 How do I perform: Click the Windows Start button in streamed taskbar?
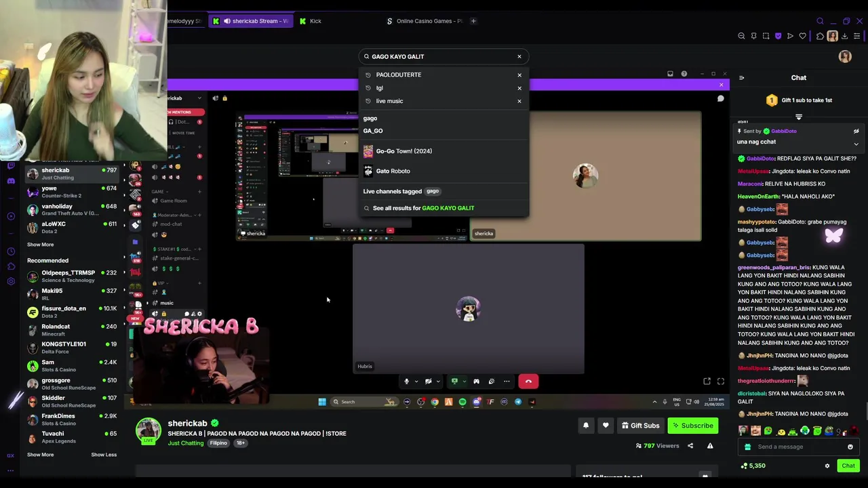(x=322, y=402)
